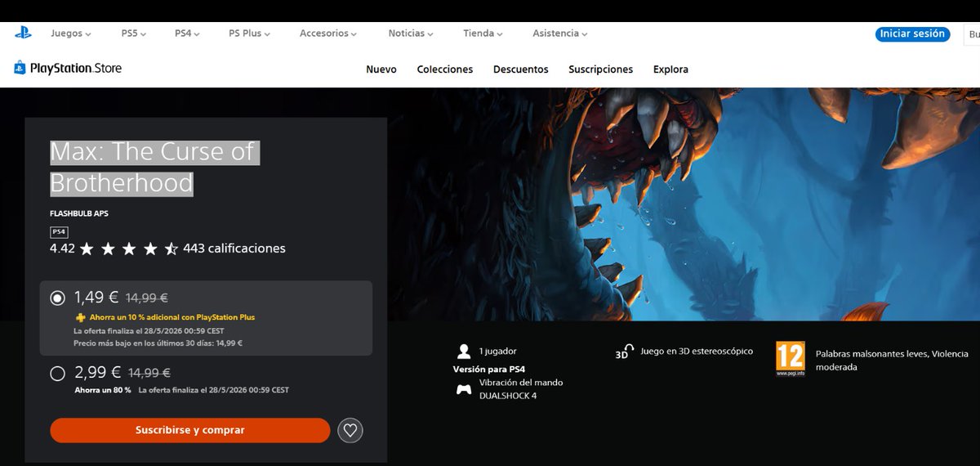Click 'Precio más bajo en los últimos 30 días' text
This screenshot has width=980, height=466.
158,343
